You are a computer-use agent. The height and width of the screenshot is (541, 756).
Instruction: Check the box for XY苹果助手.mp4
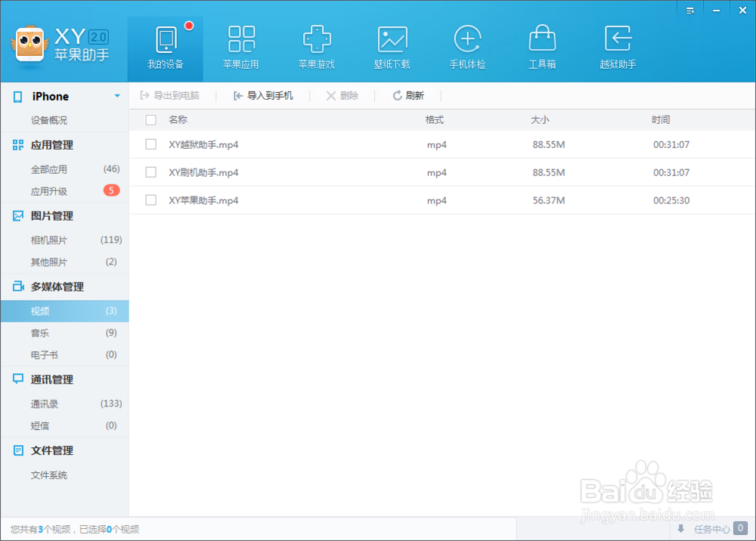pos(151,200)
